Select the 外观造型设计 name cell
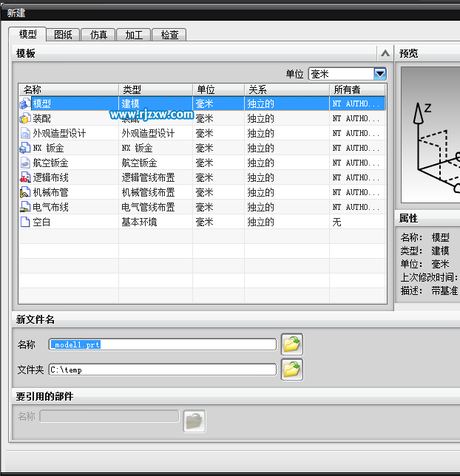This screenshot has width=460, height=476. click(x=60, y=133)
